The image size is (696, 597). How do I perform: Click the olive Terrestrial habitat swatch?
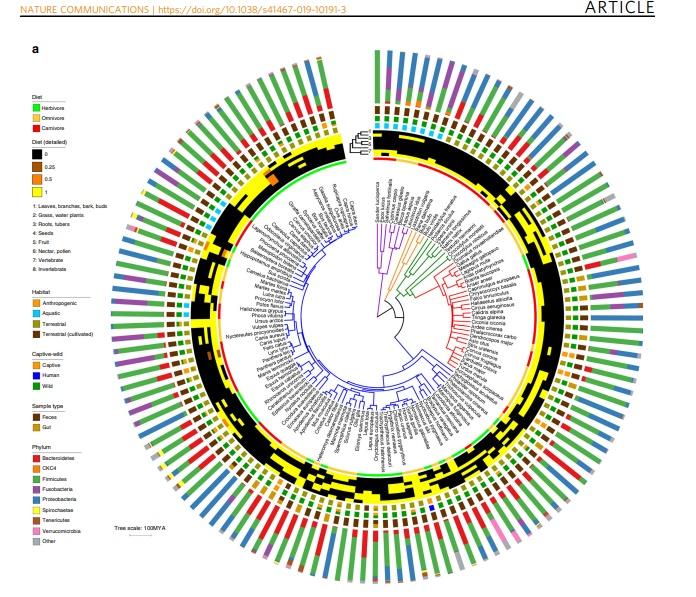(36, 324)
